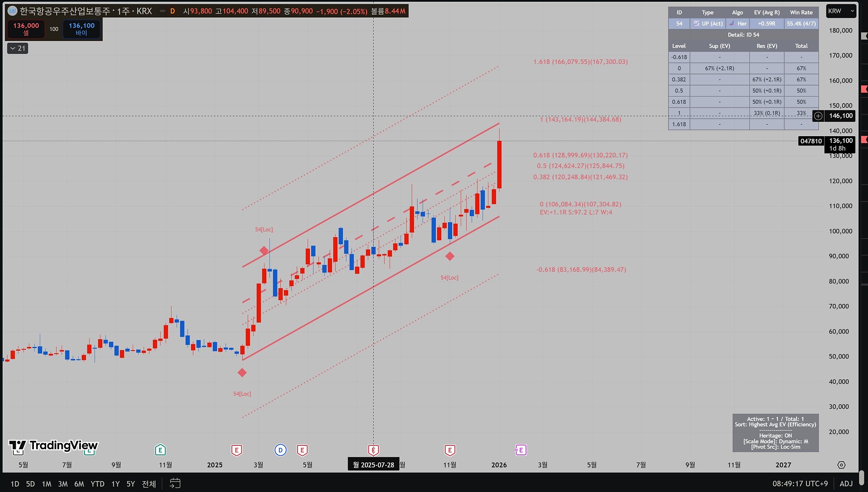Click the TradingView logo
868x492 pixels.
(x=53, y=446)
